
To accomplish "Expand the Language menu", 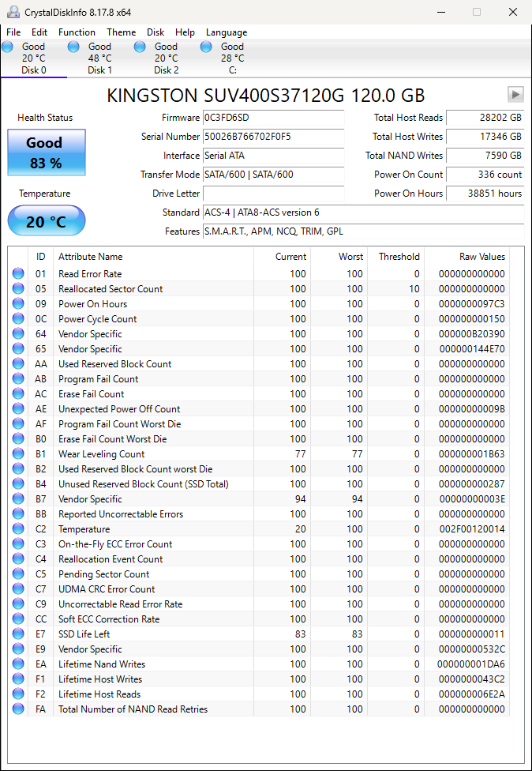I will pos(227,32).
